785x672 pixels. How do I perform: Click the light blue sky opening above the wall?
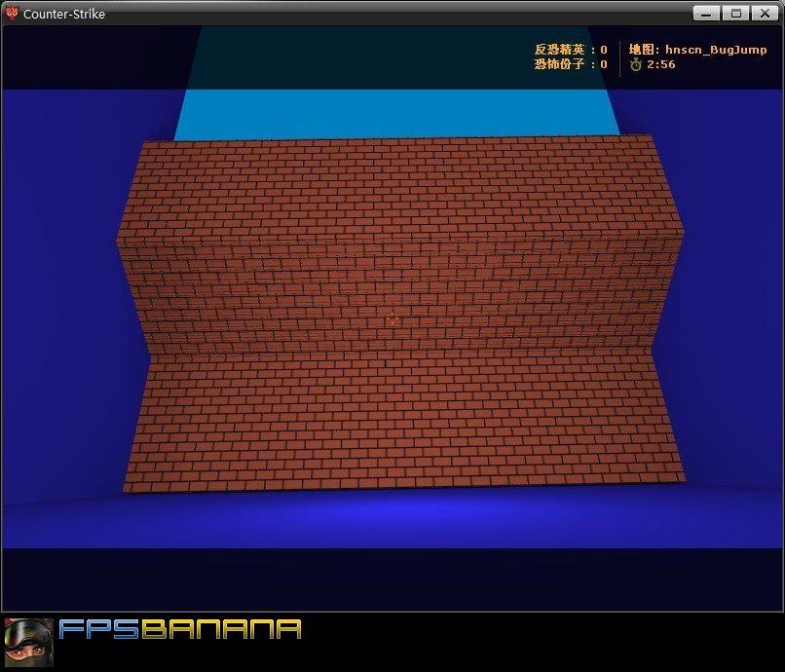[x=390, y=112]
